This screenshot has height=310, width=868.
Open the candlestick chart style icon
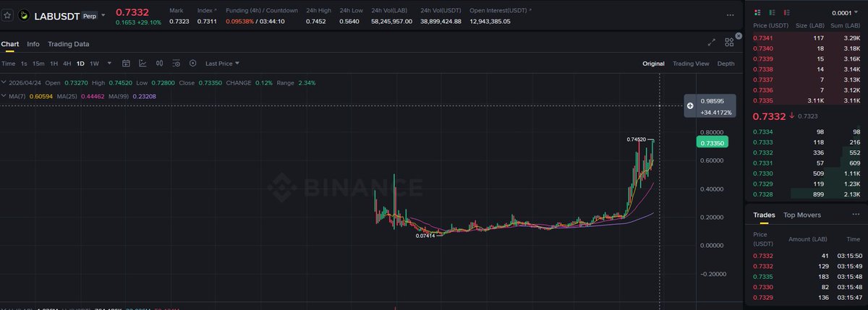click(159, 64)
